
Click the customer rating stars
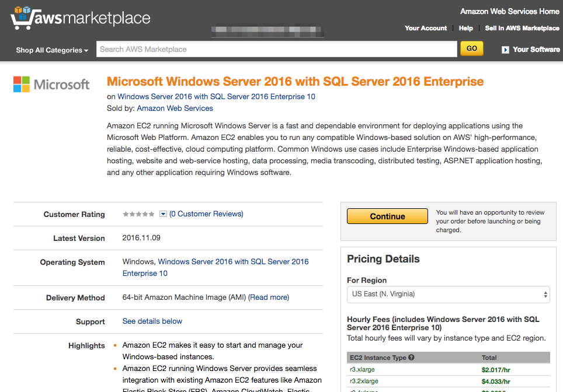137,213
